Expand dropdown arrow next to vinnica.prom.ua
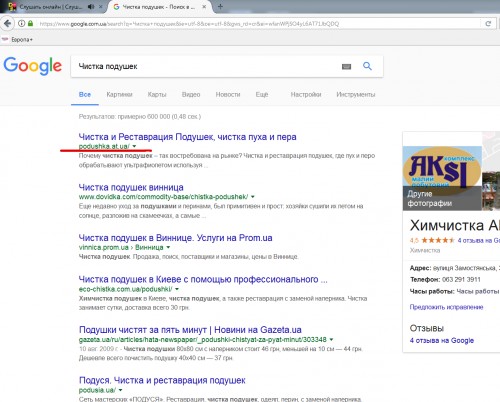Screen dimensions: 500x402 168,247
